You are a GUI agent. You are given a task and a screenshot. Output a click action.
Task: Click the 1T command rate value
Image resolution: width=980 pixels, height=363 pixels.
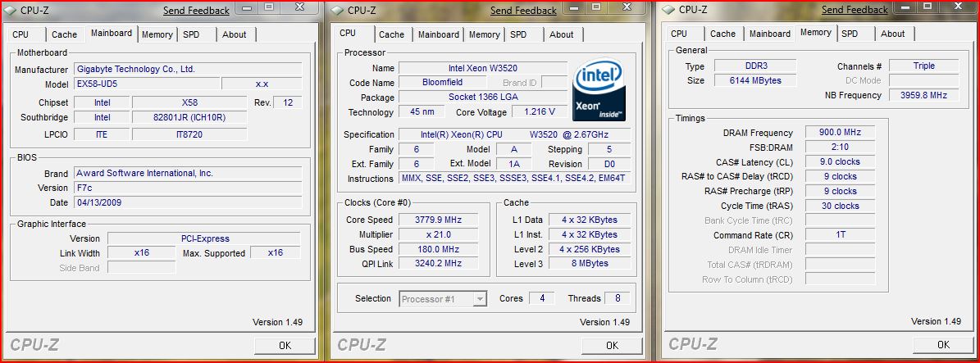[840, 235]
